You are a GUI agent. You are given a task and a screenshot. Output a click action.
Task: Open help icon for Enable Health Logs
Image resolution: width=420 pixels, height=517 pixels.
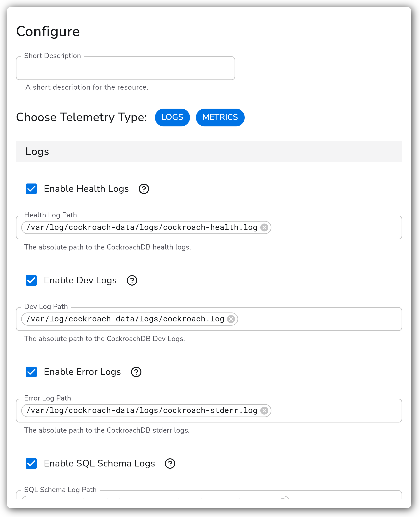tap(144, 189)
